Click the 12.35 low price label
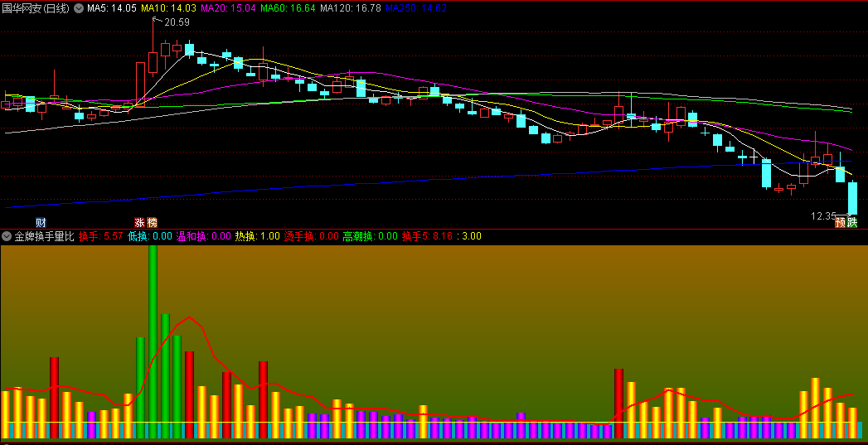The height and width of the screenshot is (445, 868). pos(823,215)
